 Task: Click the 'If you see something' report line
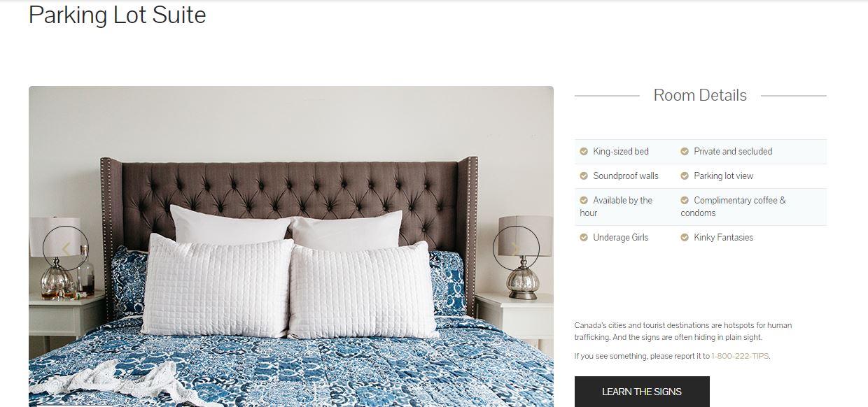[x=672, y=356]
